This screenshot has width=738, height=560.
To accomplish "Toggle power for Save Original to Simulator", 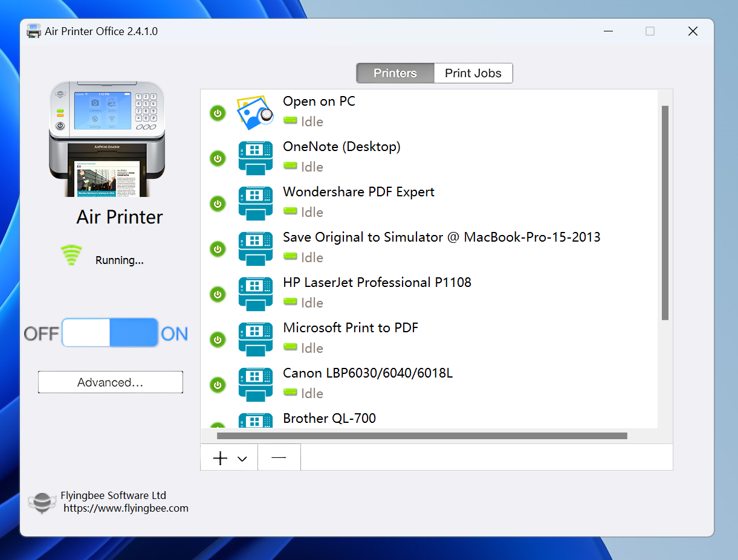I will (x=218, y=249).
